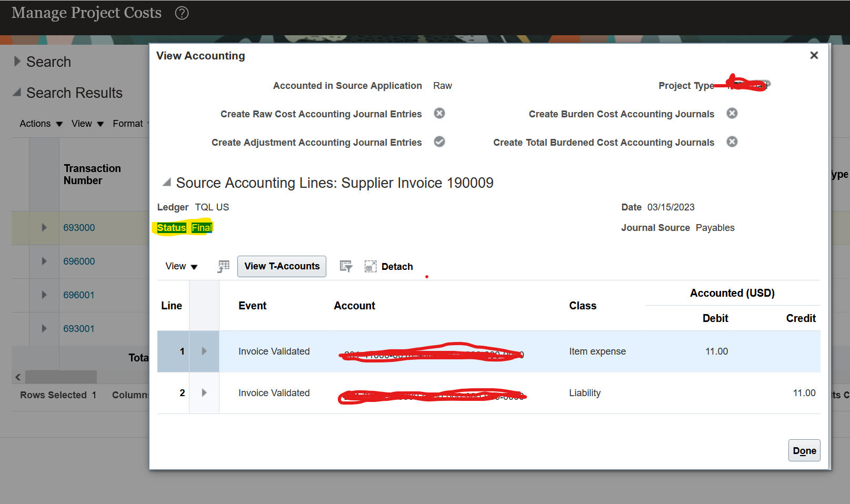
Task: Click the Total Burdened Cost Accounting Journals status icon
Action: point(732,142)
